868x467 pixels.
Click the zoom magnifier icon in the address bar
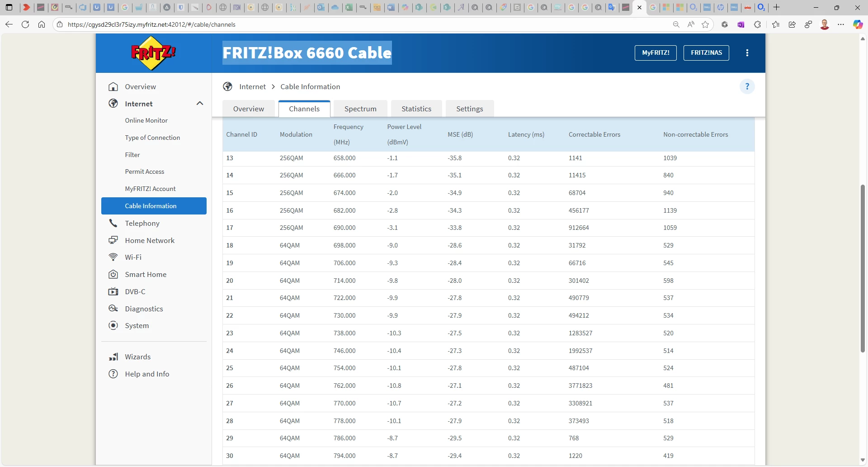(x=676, y=24)
